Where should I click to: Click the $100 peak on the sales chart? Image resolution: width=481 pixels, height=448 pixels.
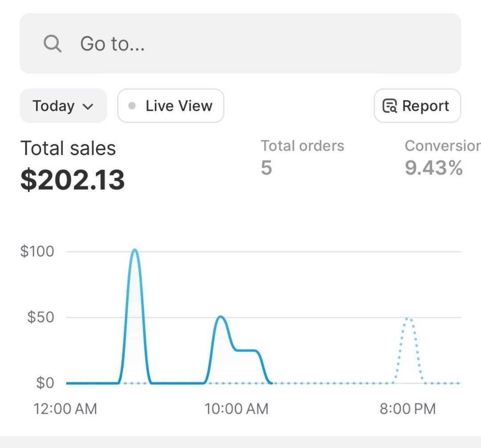tap(135, 250)
